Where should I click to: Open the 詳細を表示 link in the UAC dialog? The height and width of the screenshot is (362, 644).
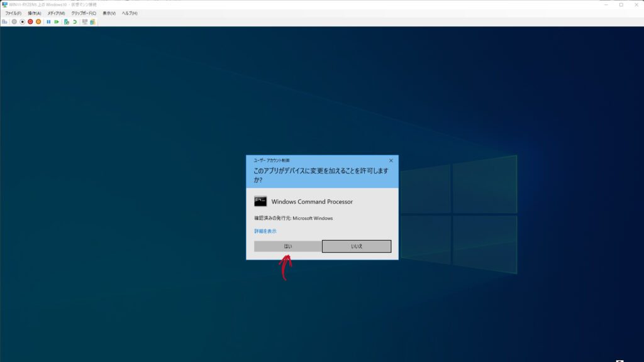coord(265,231)
